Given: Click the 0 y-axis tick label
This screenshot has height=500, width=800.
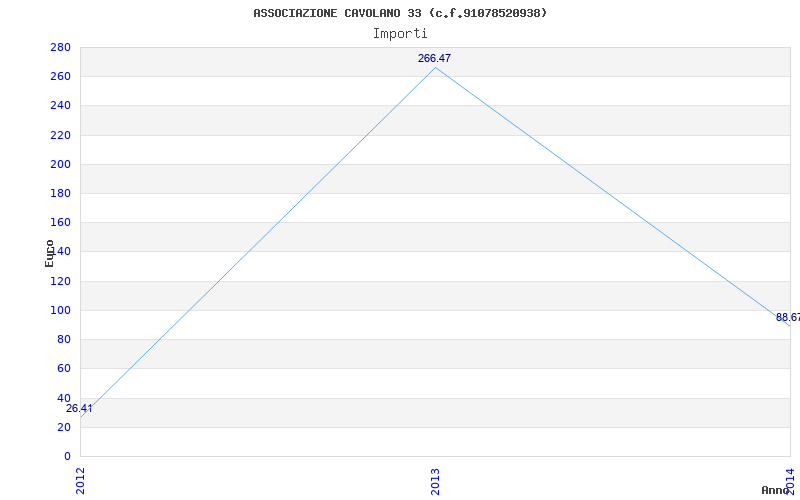Looking at the screenshot, I should point(67,456).
